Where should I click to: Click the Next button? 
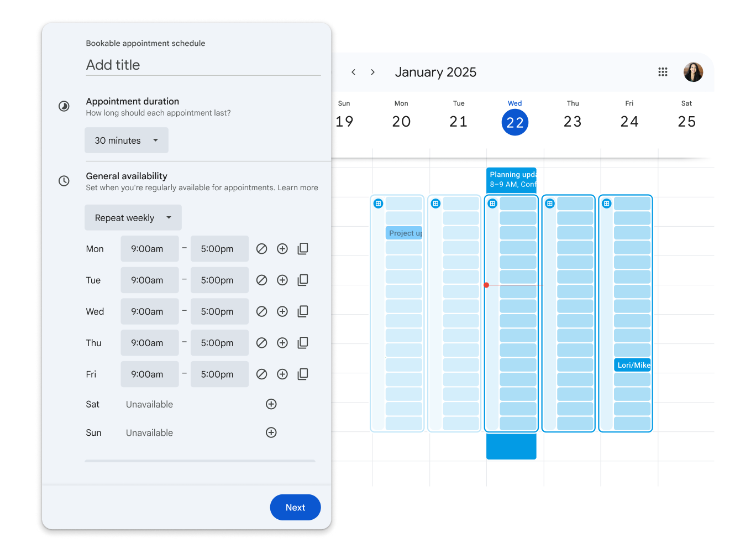[295, 507]
